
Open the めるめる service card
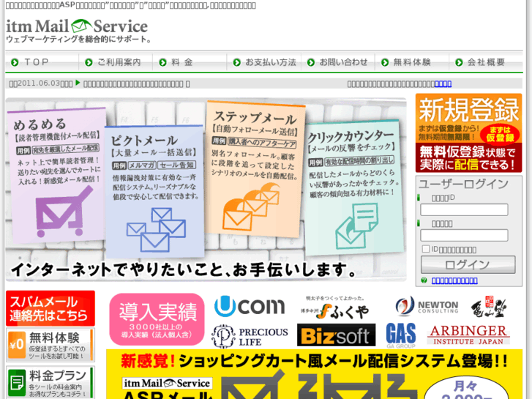(58, 175)
